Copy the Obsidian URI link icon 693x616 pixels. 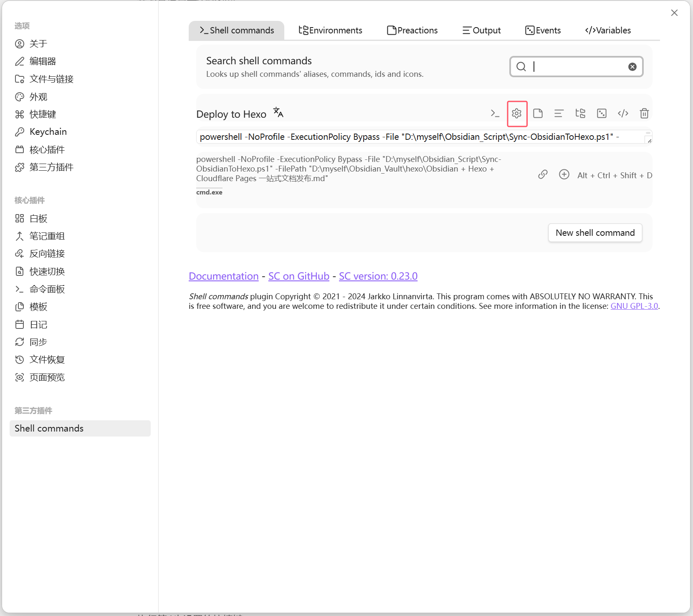[x=543, y=174]
